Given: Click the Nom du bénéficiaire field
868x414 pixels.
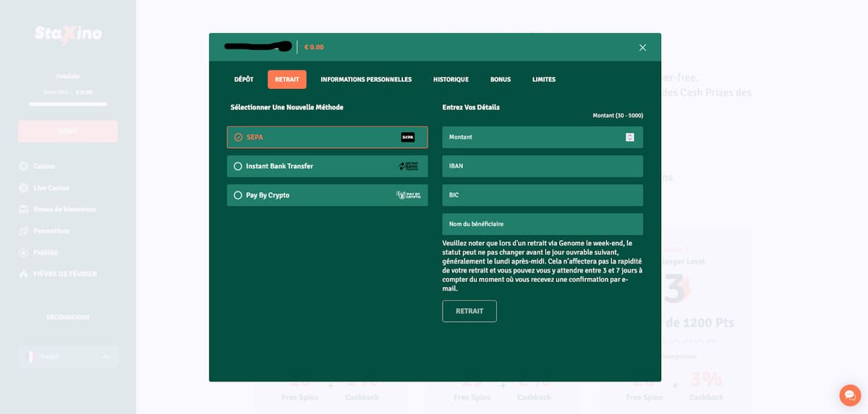Looking at the screenshot, I should tap(542, 224).
